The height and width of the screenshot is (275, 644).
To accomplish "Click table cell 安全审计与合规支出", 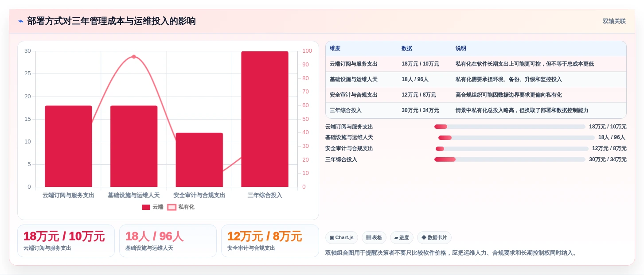I will pyautogui.click(x=354, y=95).
